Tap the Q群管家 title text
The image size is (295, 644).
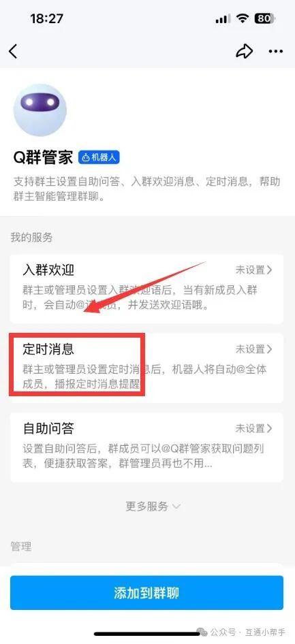43,158
